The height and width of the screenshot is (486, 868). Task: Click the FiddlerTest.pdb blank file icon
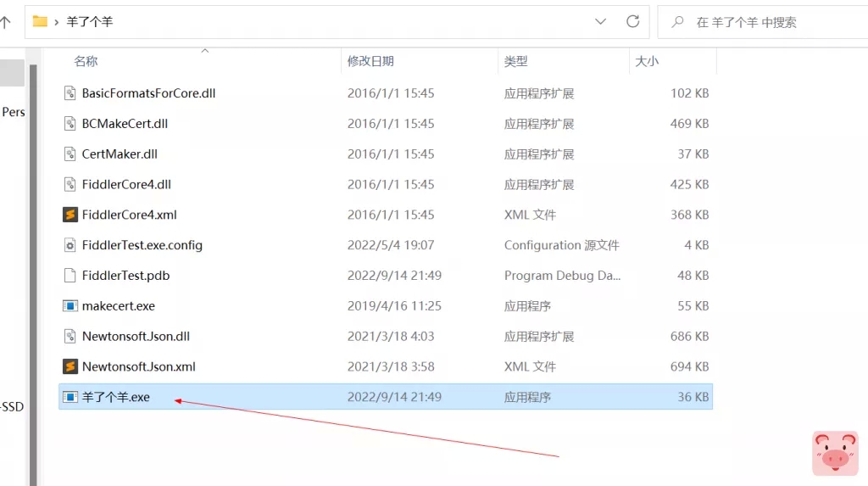tap(70, 276)
